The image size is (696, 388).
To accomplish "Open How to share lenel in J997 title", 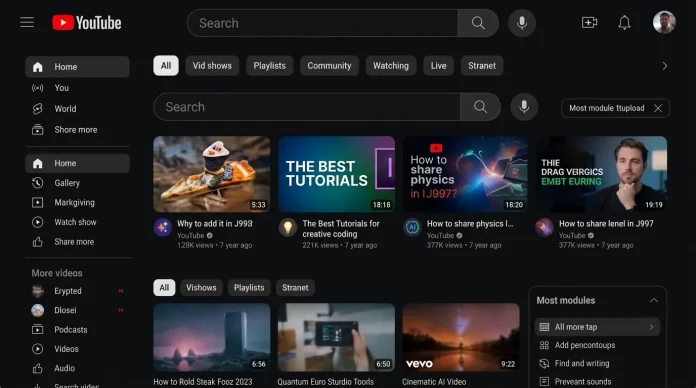I will pos(606,224).
